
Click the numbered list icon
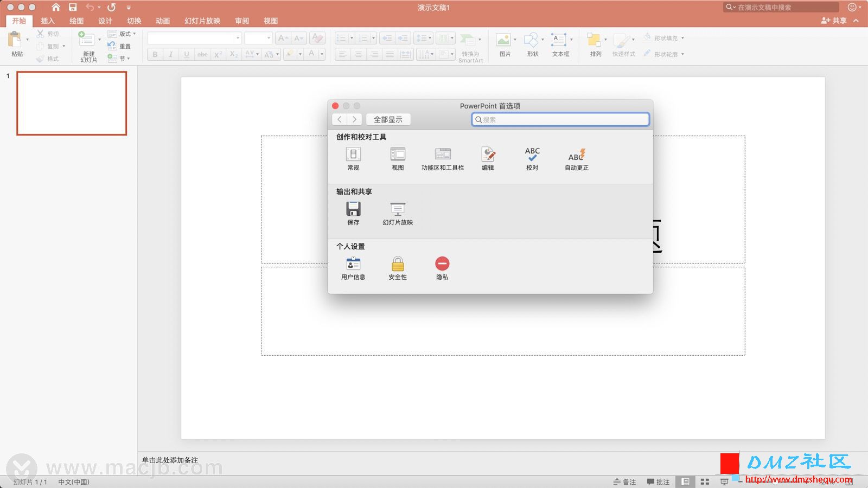coord(363,38)
